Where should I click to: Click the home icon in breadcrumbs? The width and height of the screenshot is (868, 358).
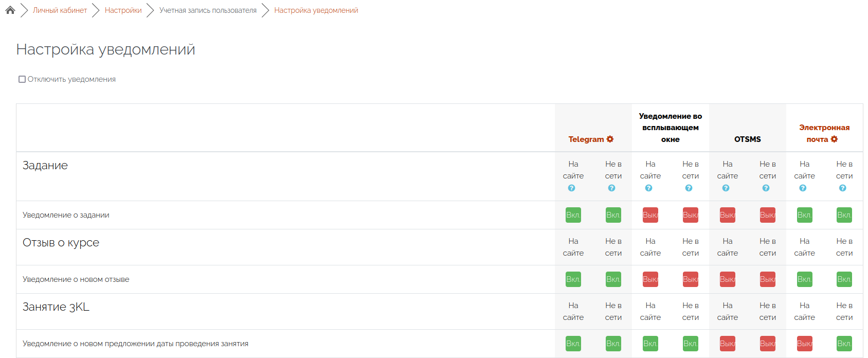coord(10,10)
